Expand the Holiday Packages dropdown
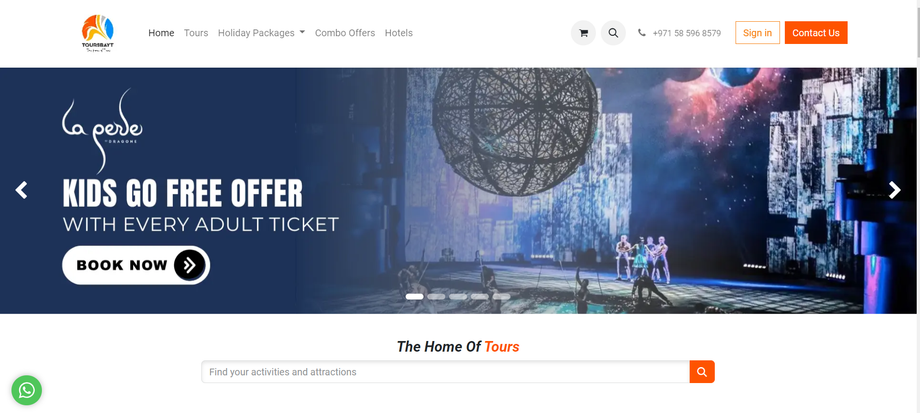The width and height of the screenshot is (920, 413). [261, 33]
